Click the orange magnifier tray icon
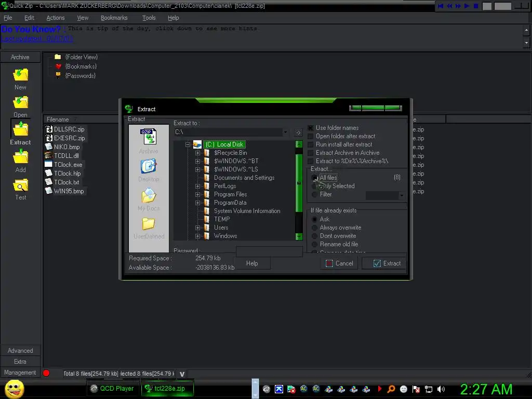The image size is (532, 399). tap(391, 389)
